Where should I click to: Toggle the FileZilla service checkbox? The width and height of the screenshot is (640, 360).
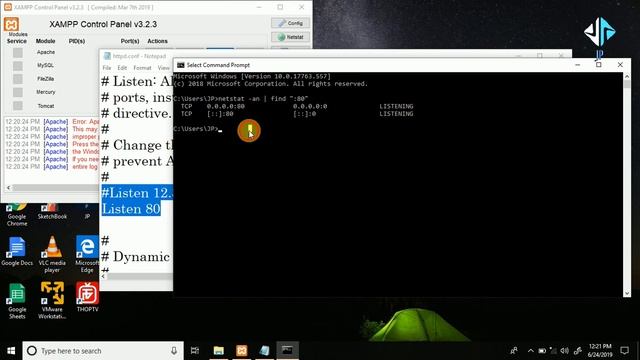(x=18, y=79)
